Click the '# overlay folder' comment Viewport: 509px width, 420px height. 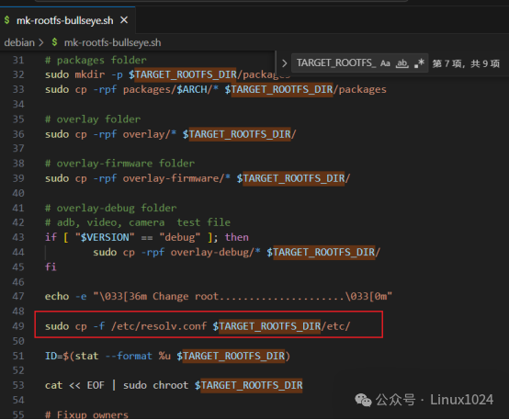click(93, 119)
